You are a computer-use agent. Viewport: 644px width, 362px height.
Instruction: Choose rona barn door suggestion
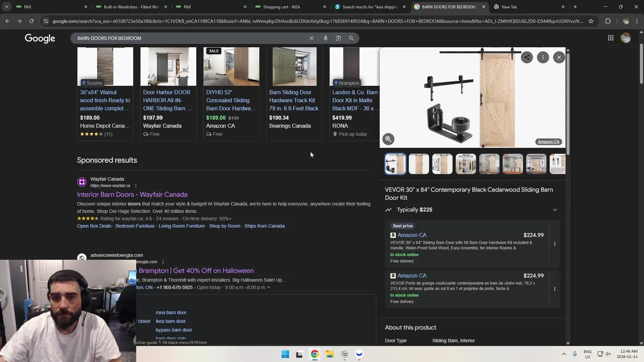[x=171, y=313]
